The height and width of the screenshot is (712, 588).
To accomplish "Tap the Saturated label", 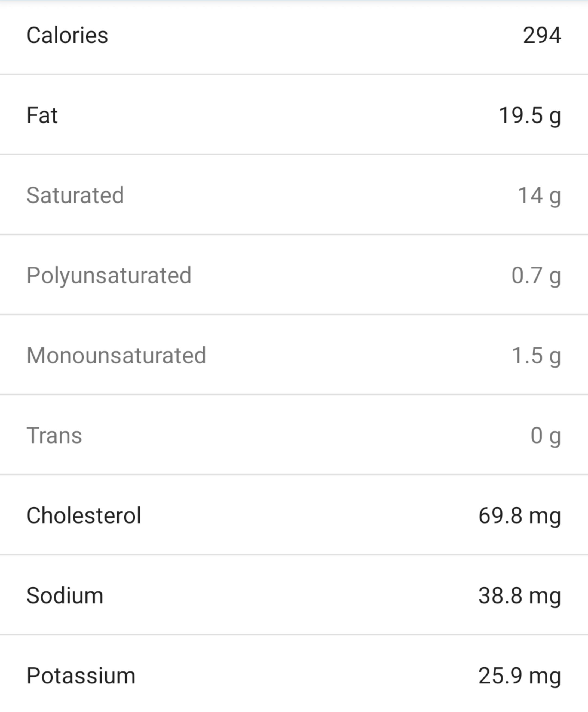I will tap(75, 195).
